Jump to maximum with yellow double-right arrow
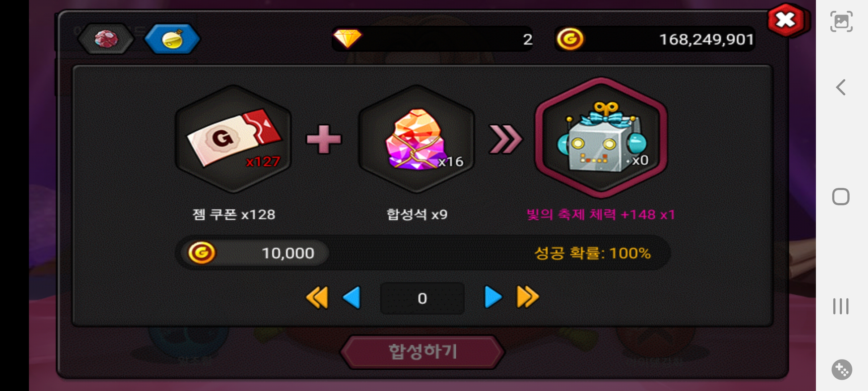The image size is (868, 391). coord(528,298)
